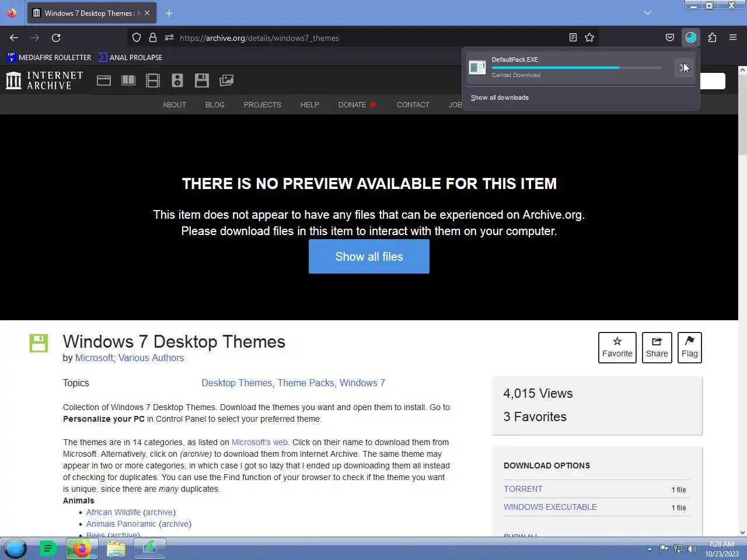Close the Windows 7 Desktop Themes tab
This screenshot has height=560, width=747.
(x=147, y=13)
